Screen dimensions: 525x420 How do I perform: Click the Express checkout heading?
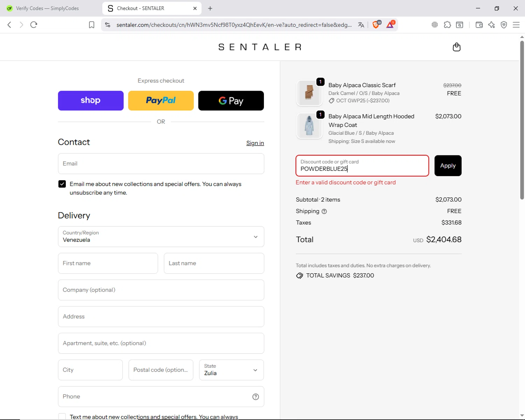point(161,81)
